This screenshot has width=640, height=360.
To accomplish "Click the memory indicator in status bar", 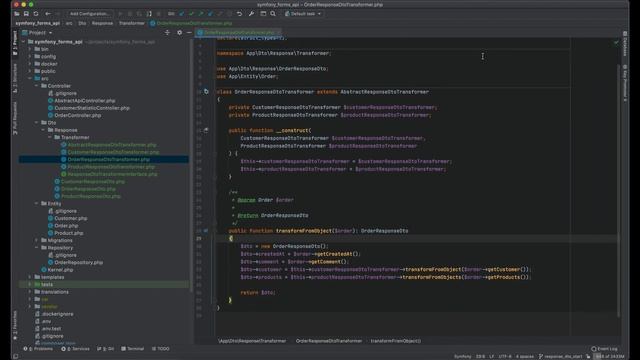I will tap(610, 356).
